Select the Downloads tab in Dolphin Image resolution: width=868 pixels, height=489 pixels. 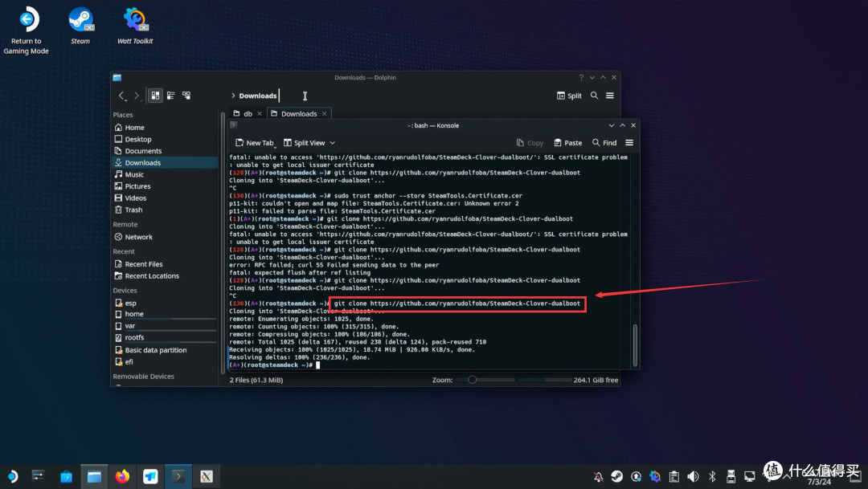pyautogui.click(x=299, y=113)
